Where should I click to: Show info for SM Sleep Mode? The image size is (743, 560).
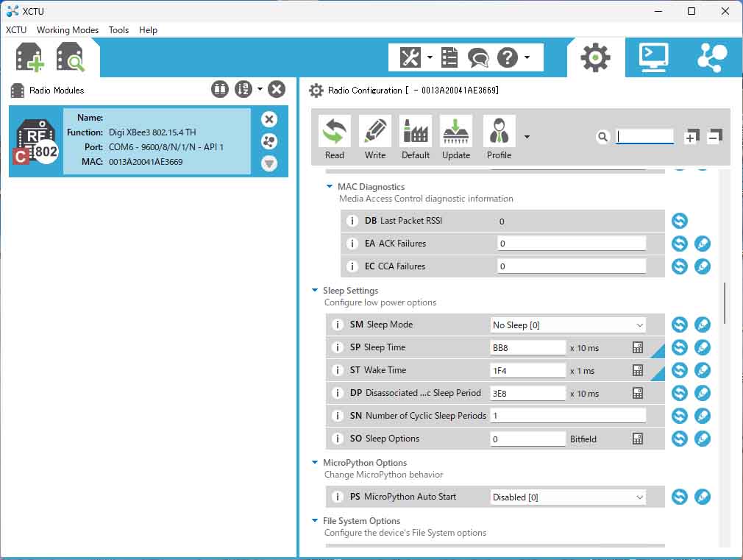pyautogui.click(x=338, y=325)
